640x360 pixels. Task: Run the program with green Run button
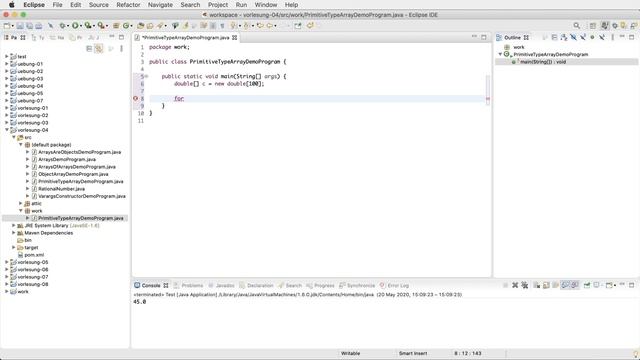click(75, 26)
